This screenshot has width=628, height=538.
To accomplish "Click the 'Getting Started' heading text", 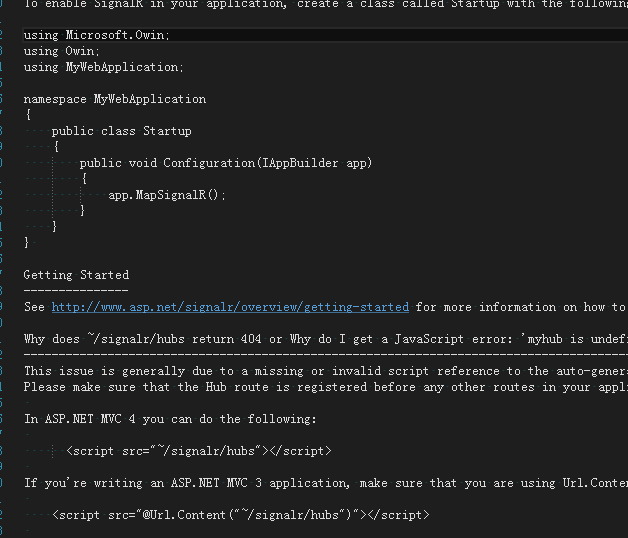I will (x=76, y=275).
